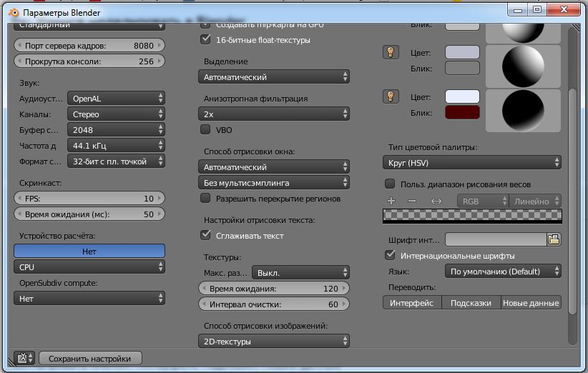The height and width of the screenshot is (373, 588).
Task: Click the dark red Блик color swatch
Action: point(462,112)
